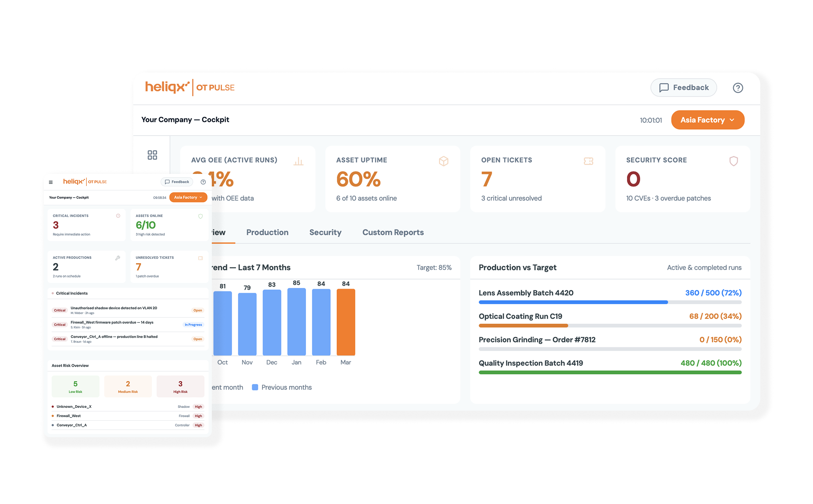Open the Custom Reports tab
This screenshot has height=504, width=813.
(393, 232)
